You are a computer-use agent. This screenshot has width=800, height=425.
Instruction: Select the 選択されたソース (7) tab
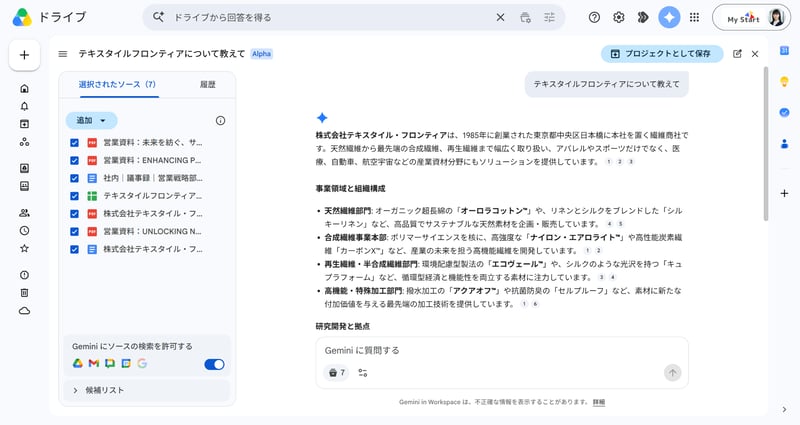(117, 85)
